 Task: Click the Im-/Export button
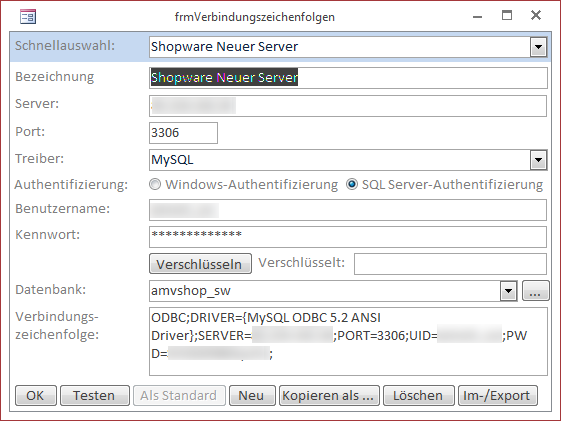coord(498,396)
